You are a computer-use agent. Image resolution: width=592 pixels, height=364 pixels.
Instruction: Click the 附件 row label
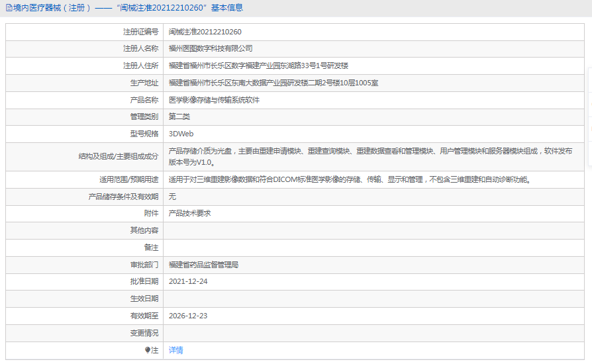point(152,214)
